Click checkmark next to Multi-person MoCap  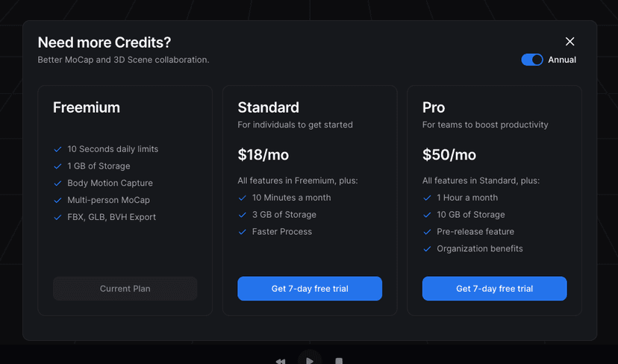tap(57, 201)
